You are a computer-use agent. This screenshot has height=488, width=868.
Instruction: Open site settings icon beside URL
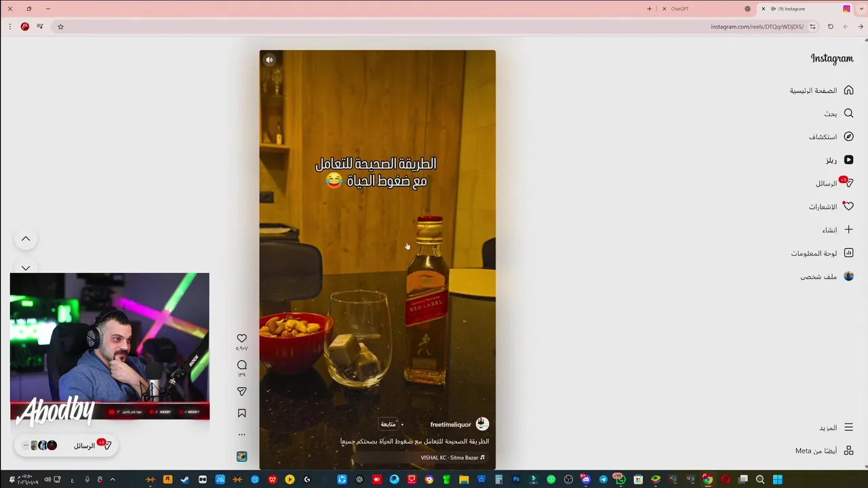point(812,26)
